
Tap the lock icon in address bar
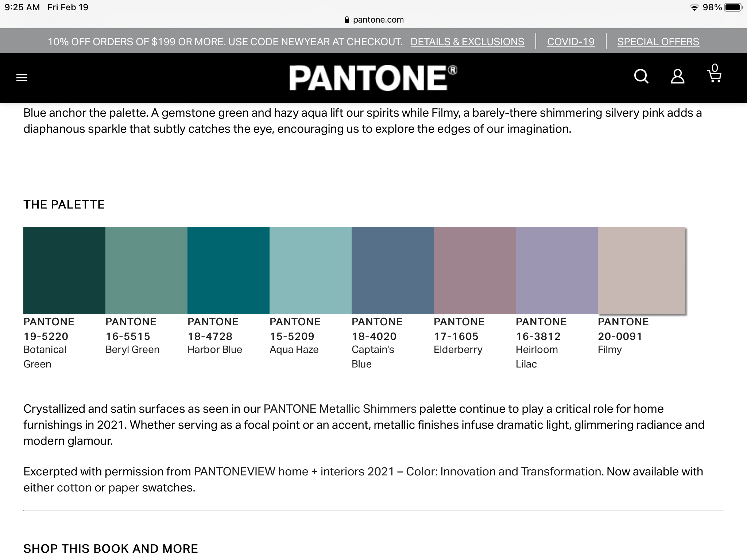coord(347,20)
